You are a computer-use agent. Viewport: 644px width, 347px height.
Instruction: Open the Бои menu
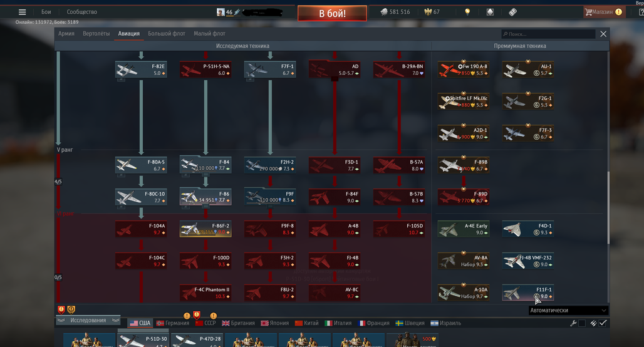(x=46, y=12)
